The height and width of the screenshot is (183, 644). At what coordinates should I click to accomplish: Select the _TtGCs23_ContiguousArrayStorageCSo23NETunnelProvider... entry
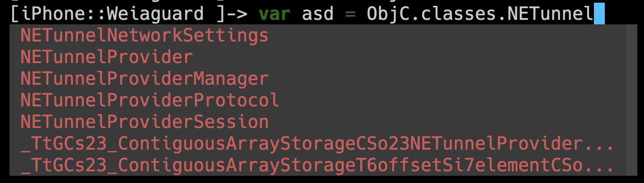317,144
